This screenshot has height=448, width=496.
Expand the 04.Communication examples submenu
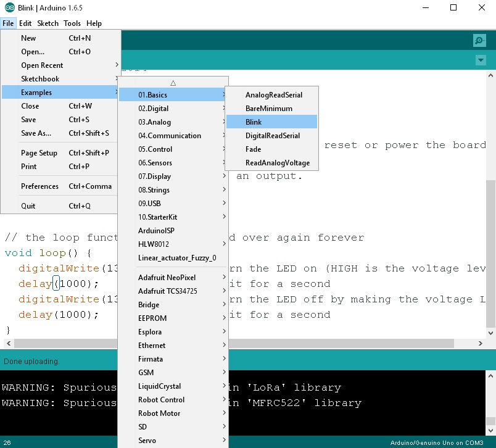pyautogui.click(x=173, y=136)
